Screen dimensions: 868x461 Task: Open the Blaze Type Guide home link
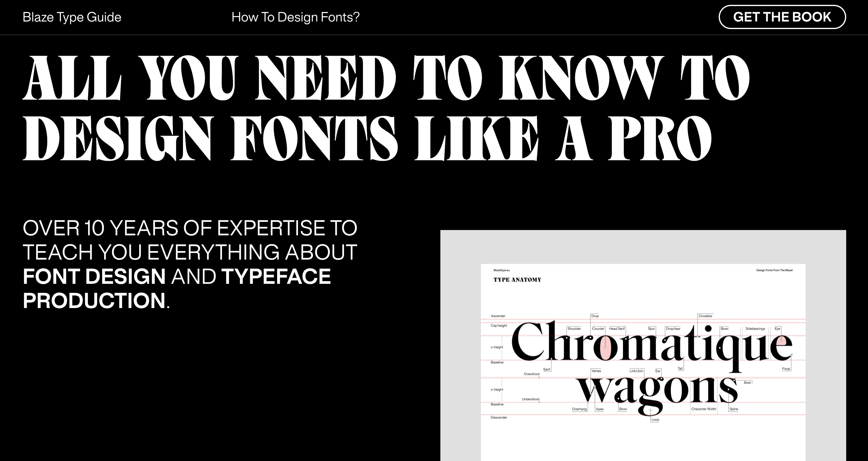tap(72, 17)
